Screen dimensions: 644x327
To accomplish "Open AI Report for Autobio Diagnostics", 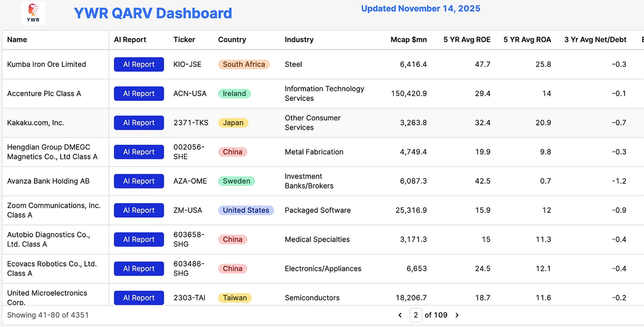I will pyautogui.click(x=139, y=239).
